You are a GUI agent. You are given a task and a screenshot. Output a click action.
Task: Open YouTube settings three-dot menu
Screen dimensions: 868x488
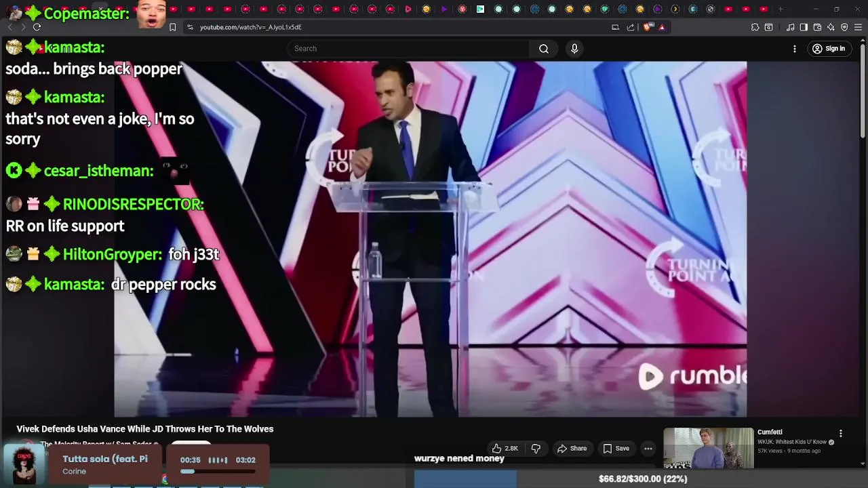point(795,48)
